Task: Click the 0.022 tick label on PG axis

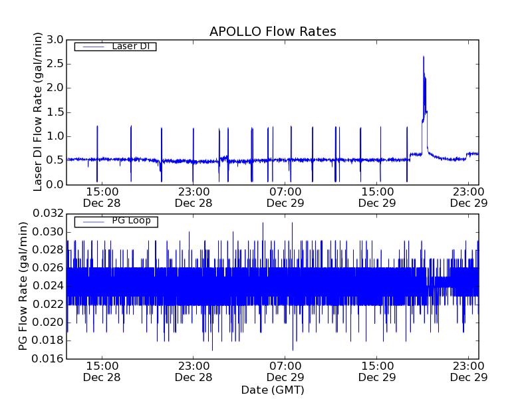Action: coord(48,305)
